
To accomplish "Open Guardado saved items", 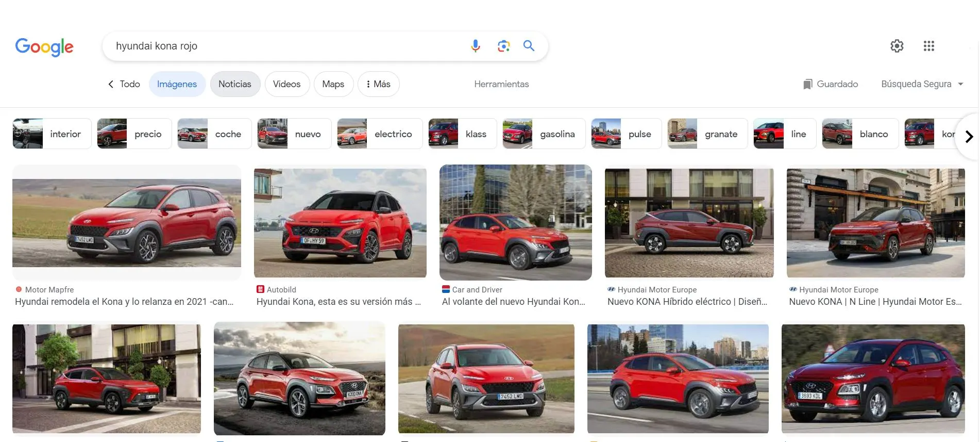I will (x=831, y=84).
